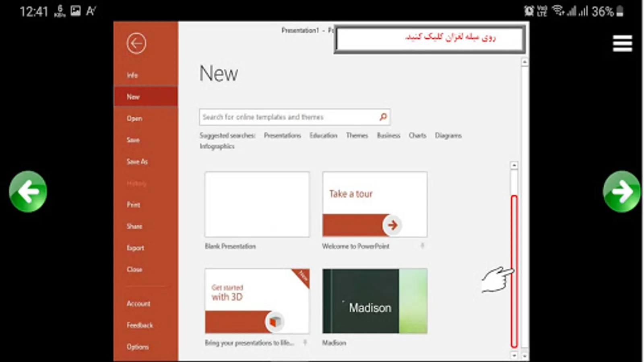Tap the image notification icon
Screen dimensions: 644x362
[x=76, y=11]
